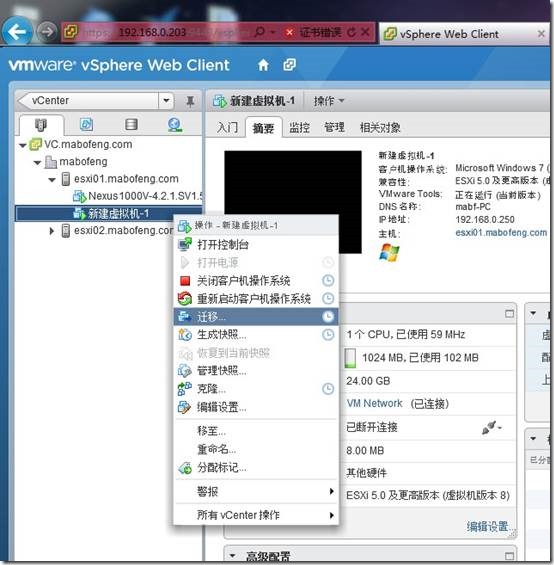Open the vCenter navigator dropdown arrow
This screenshot has height=565, width=554.
pyautogui.click(x=166, y=101)
